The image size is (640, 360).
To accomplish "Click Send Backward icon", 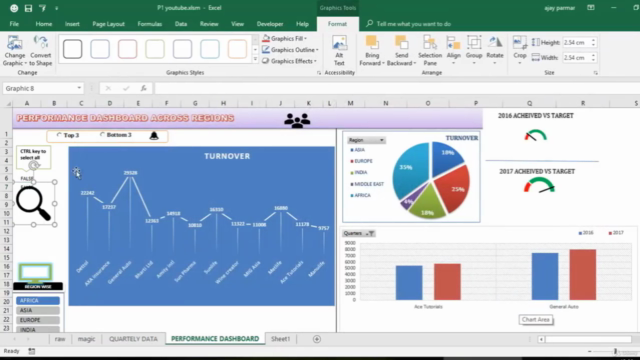I will click(x=401, y=42).
